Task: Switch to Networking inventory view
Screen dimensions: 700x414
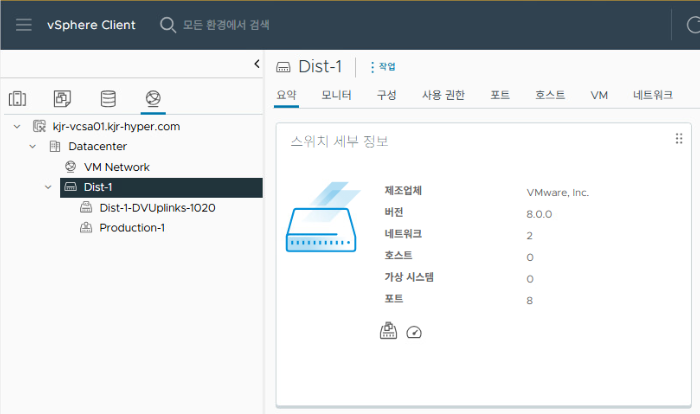Action: 153,98
